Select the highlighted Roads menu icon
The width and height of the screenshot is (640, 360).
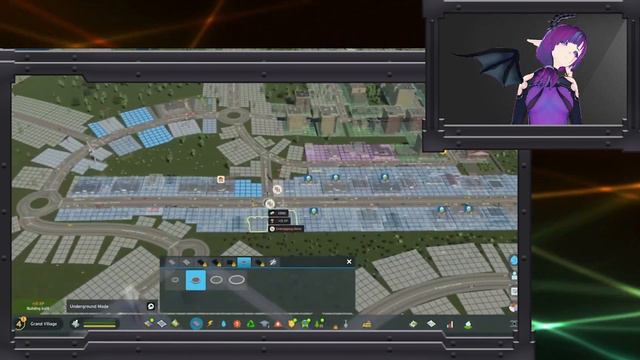(196, 324)
